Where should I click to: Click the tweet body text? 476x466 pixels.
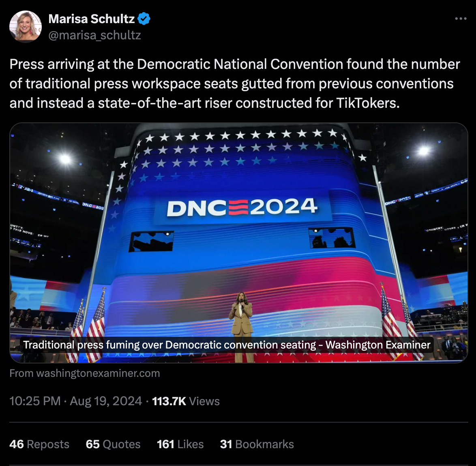(x=235, y=83)
